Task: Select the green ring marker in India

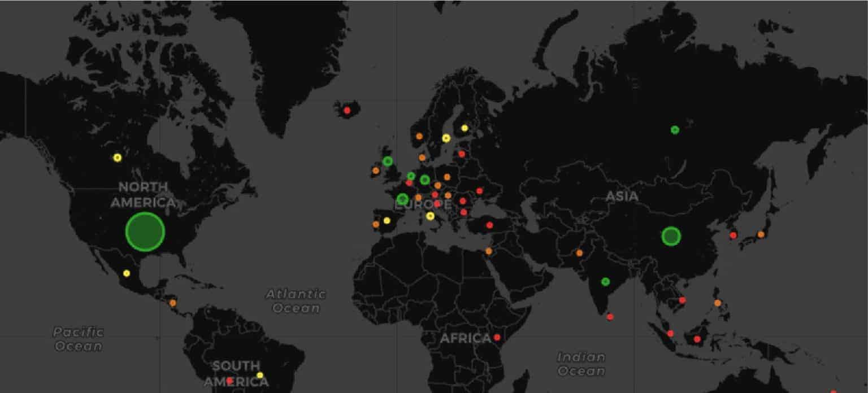Action: (x=605, y=281)
